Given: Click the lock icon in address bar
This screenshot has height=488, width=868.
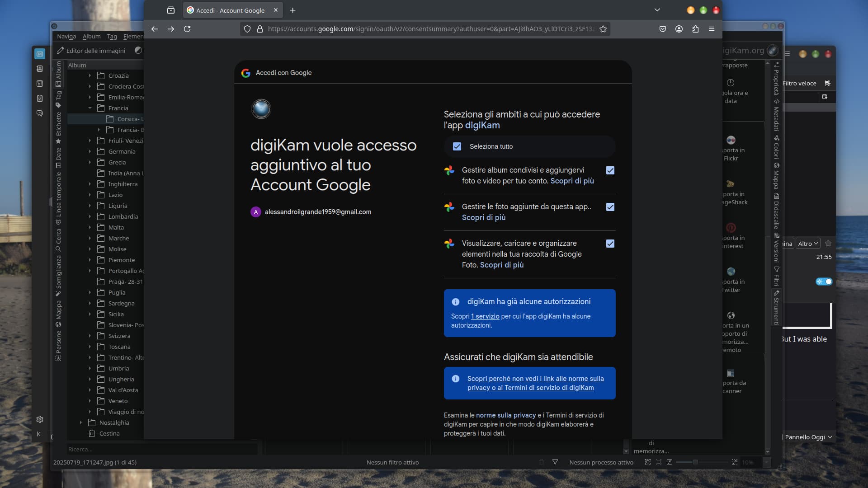Looking at the screenshot, I should 260,29.
